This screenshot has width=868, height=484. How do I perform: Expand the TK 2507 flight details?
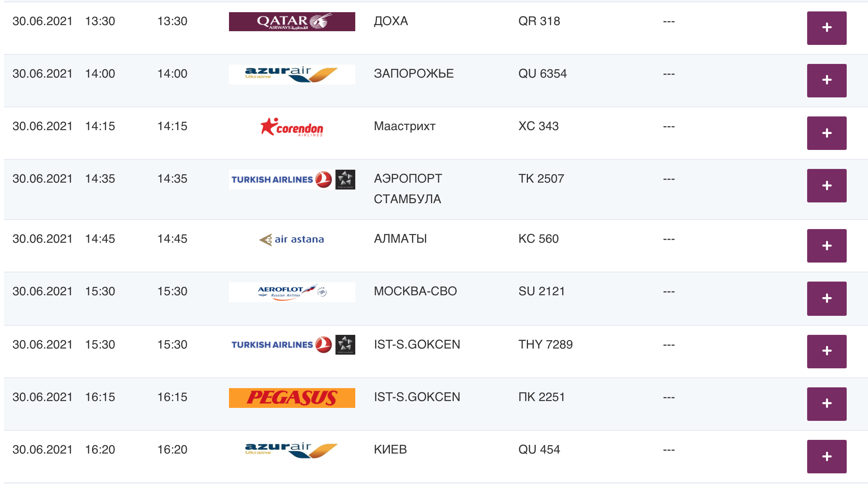[x=827, y=185]
